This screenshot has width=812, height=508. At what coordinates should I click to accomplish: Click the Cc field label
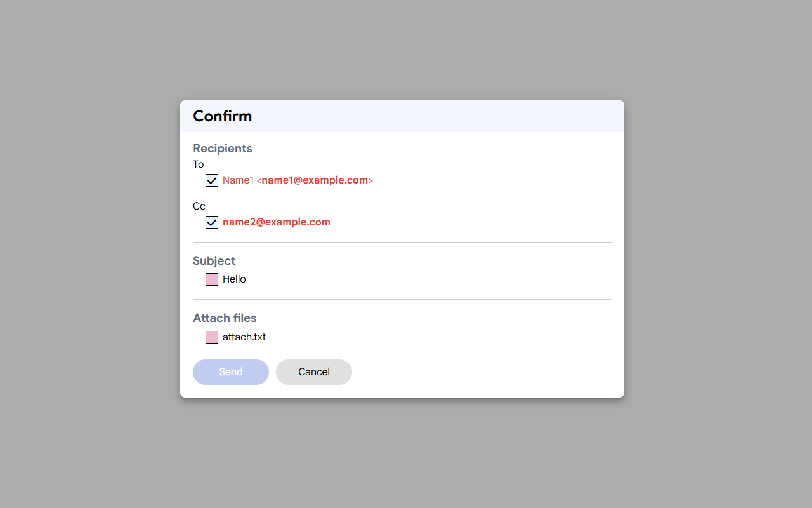[x=199, y=206]
